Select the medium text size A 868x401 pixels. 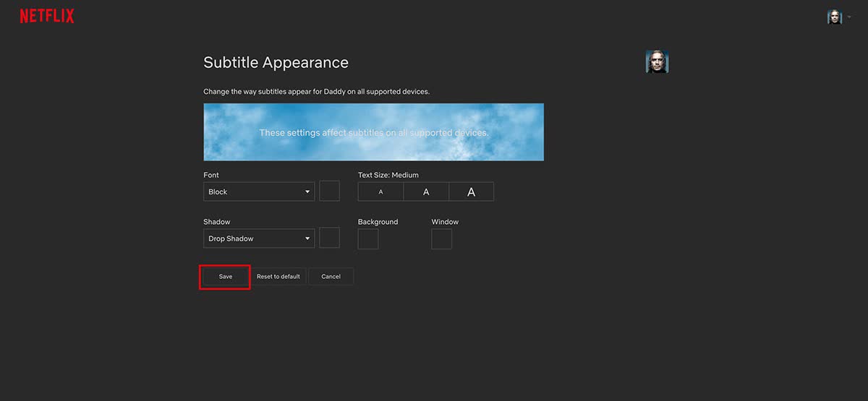click(x=426, y=191)
